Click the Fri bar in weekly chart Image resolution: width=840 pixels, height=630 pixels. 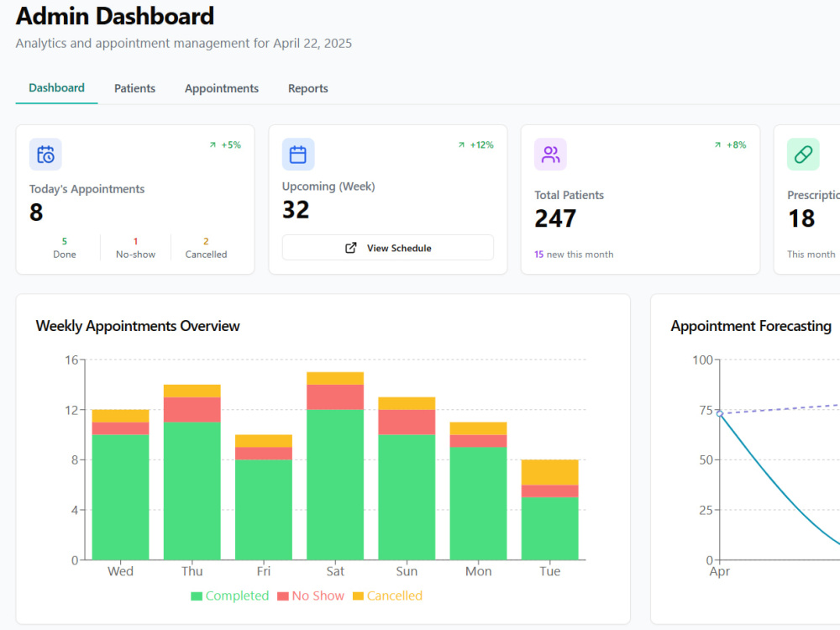click(264, 497)
